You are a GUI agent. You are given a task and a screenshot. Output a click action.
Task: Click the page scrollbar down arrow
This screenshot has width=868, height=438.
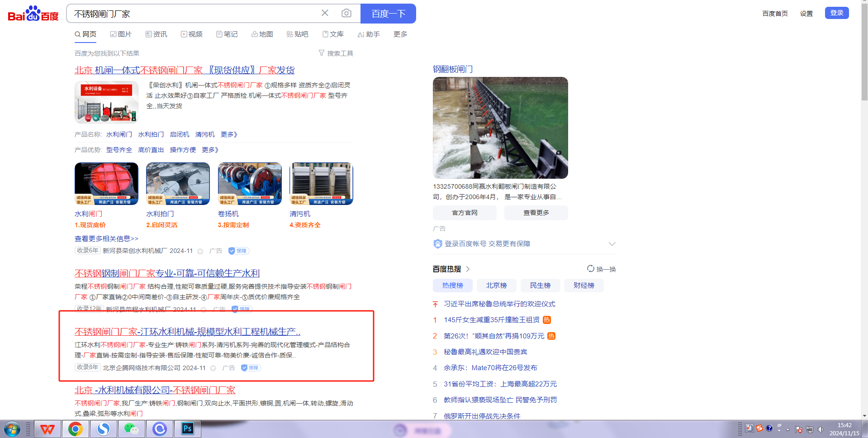(864, 416)
